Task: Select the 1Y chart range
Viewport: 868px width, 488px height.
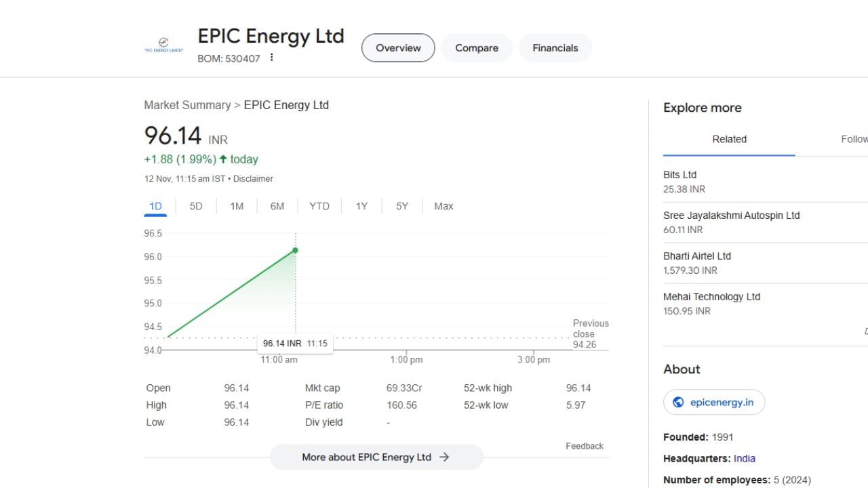Action: click(x=361, y=206)
